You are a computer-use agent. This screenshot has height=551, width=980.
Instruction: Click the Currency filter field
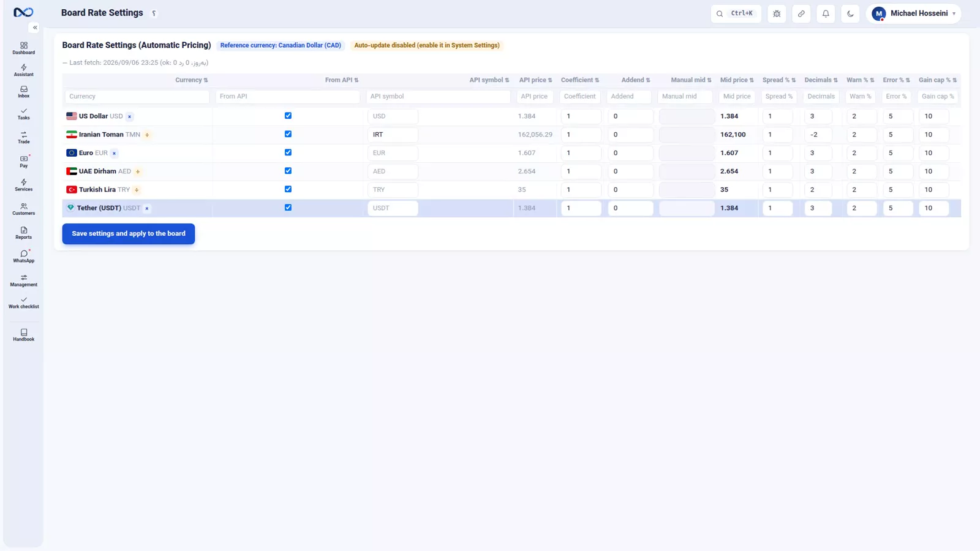point(137,97)
